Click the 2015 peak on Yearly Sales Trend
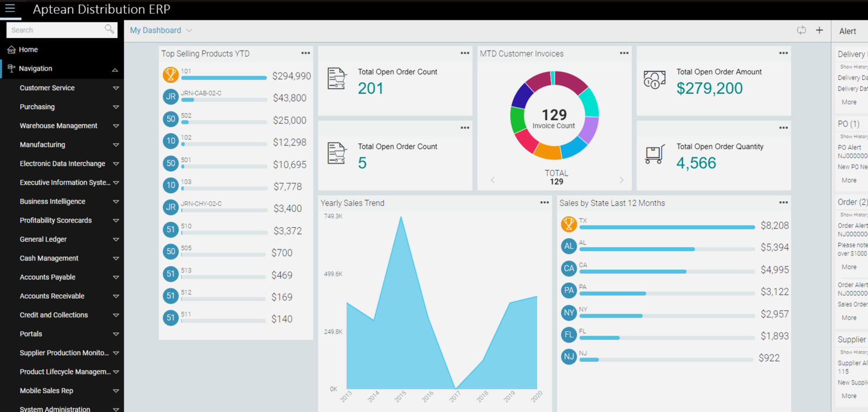868x412 pixels. pyautogui.click(x=401, y=218)
